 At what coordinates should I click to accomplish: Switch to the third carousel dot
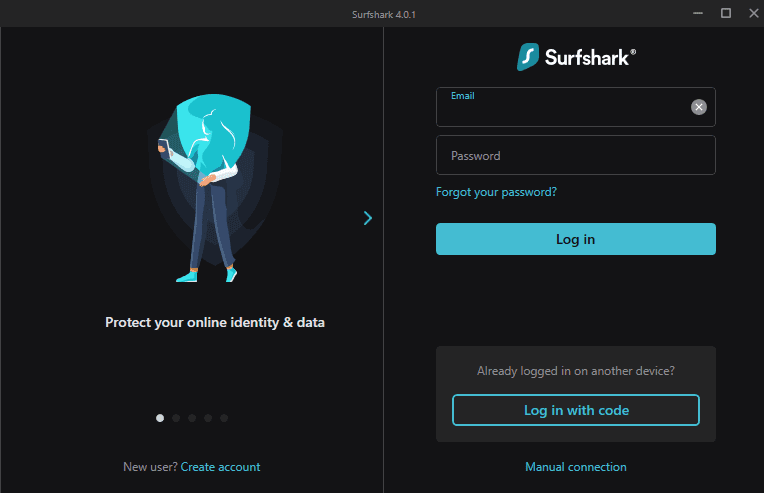click(x=192, y=418)
